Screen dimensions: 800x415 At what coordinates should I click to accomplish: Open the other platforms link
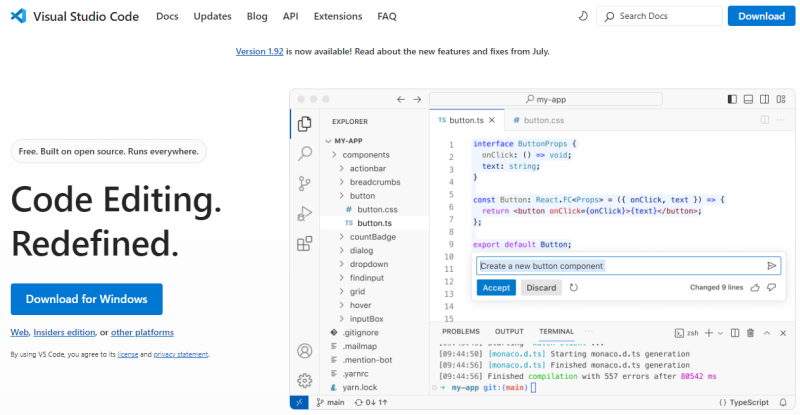[x=142, y=332]
